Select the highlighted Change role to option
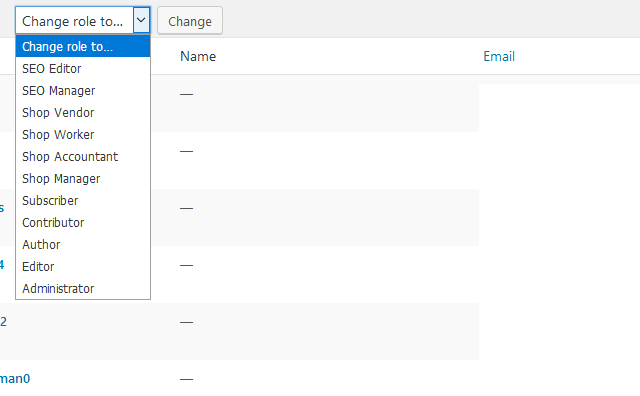 tap(83, 47)
